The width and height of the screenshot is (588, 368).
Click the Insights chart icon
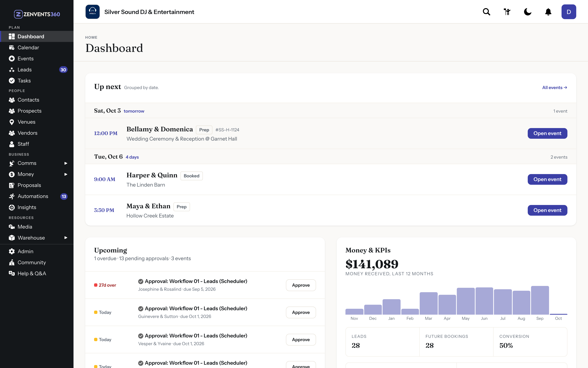(12, 207)
